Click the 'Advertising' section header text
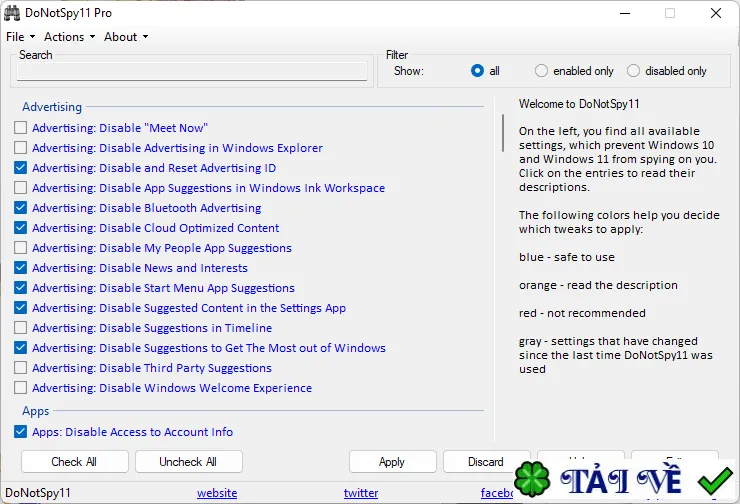Viewport: 740px width, 504px height. pos(52,107)
